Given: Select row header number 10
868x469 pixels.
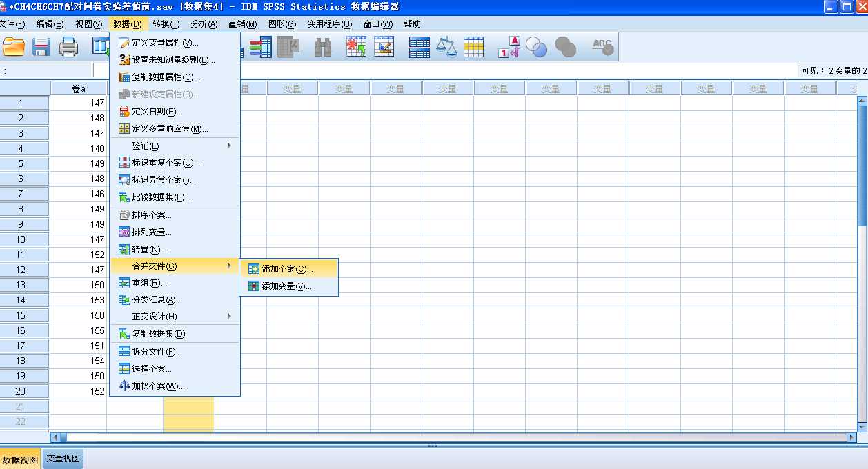Looking at the screenshot, I should 21,239.
